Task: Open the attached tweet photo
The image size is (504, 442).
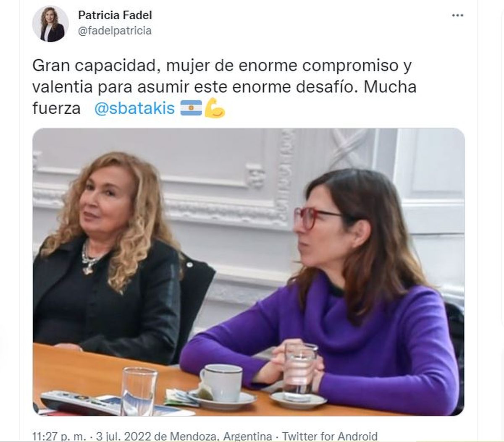Action: [249, 272]
